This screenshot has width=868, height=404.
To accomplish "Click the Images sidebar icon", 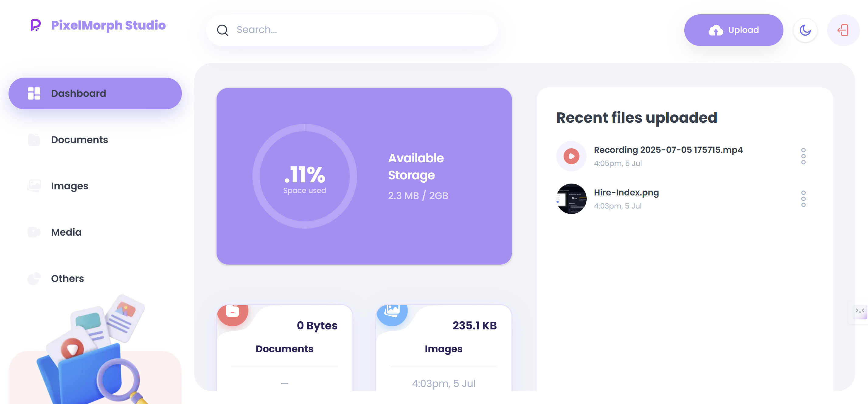I will pos(34,186).
